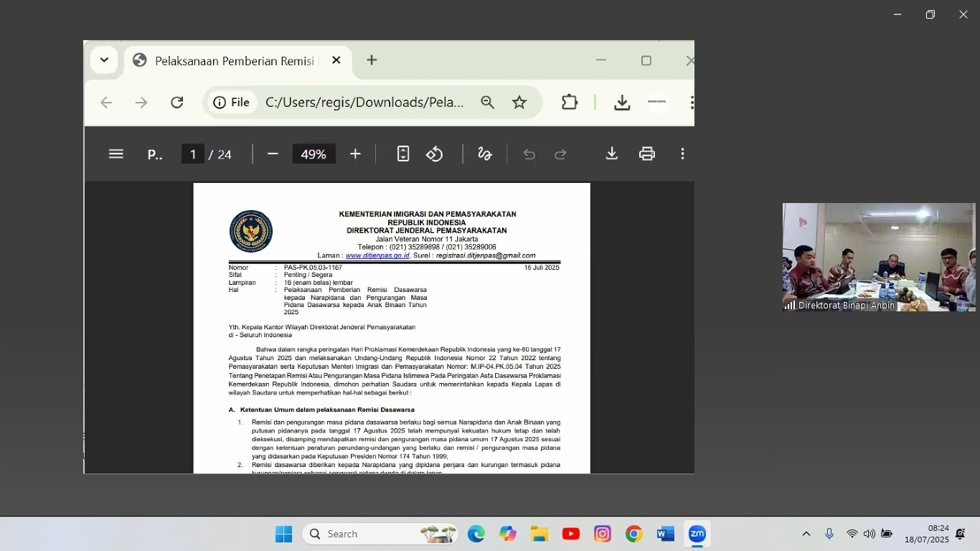Expand the browser tab search dropdown
Screen dimensions: 980x551
tap(104, 60)
